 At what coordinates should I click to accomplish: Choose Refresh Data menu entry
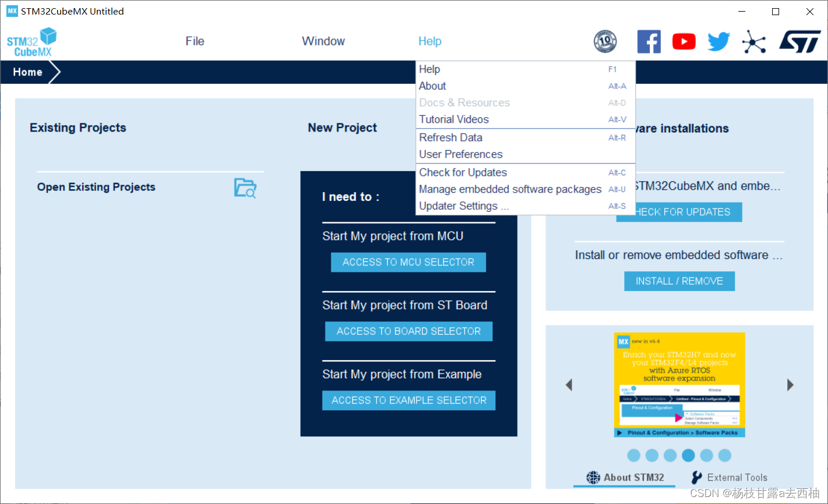point(525,138)
